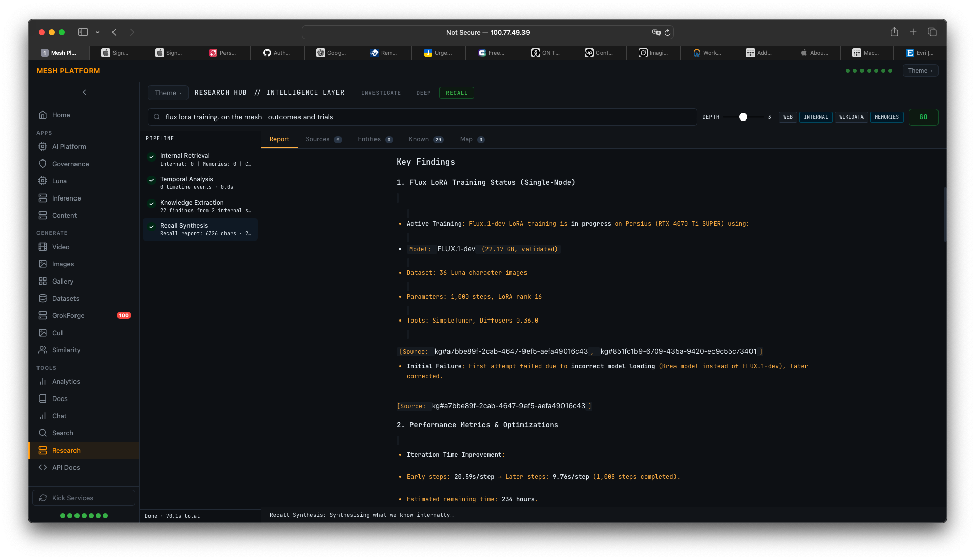Open the Luna app
This screenshot has width=975, height=560.
[x=59, y=181]
